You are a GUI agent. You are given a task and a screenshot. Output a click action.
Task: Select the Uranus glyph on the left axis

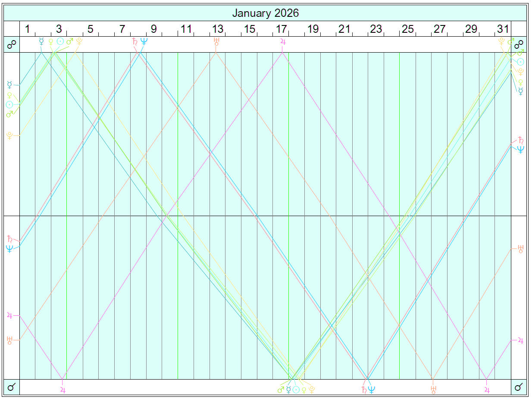point(9,340)
